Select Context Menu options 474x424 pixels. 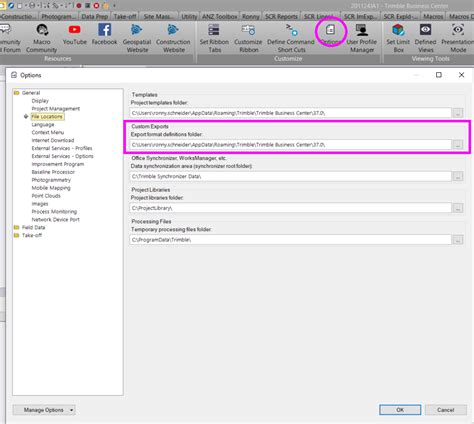[x=48, y=132]
